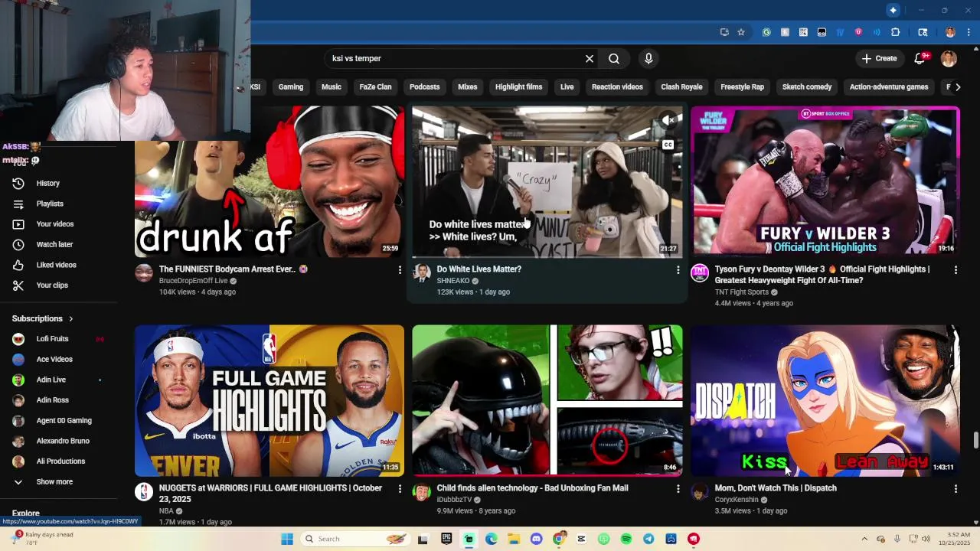Select the Clash Royale filter chip

[x=681, y=87]
